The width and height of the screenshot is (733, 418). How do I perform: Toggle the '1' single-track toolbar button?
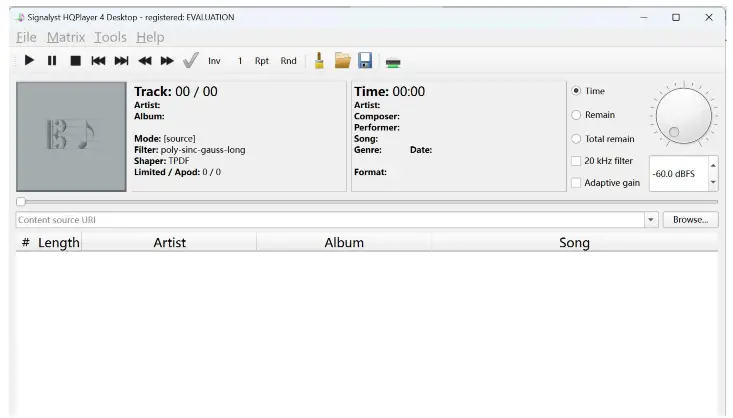click(240, 61)
